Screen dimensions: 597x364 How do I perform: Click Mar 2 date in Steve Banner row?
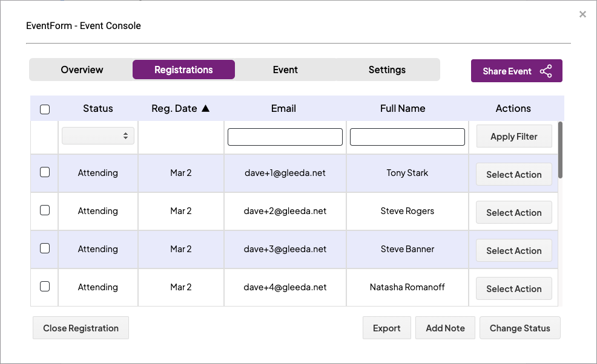(181, 249)
